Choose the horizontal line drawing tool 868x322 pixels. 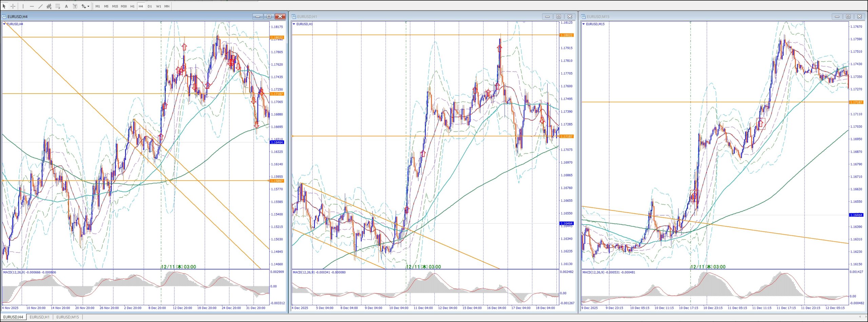coord(32,6)
